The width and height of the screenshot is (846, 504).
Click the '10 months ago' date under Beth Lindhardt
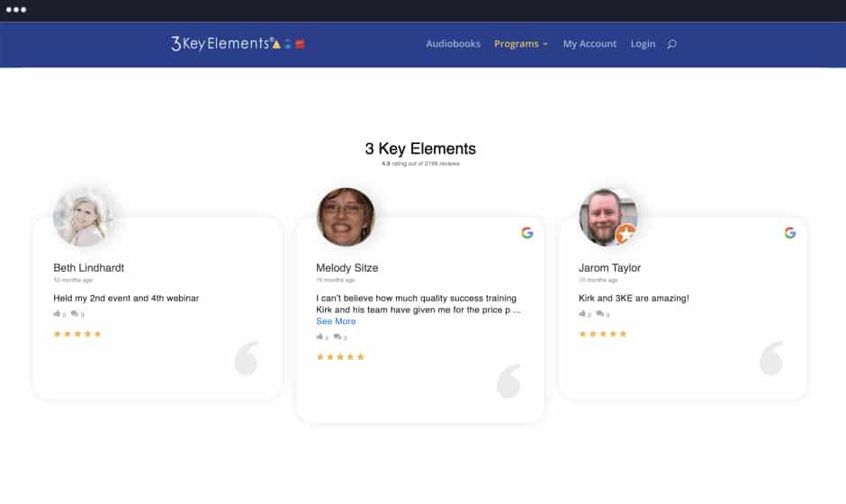click(73, 280)
